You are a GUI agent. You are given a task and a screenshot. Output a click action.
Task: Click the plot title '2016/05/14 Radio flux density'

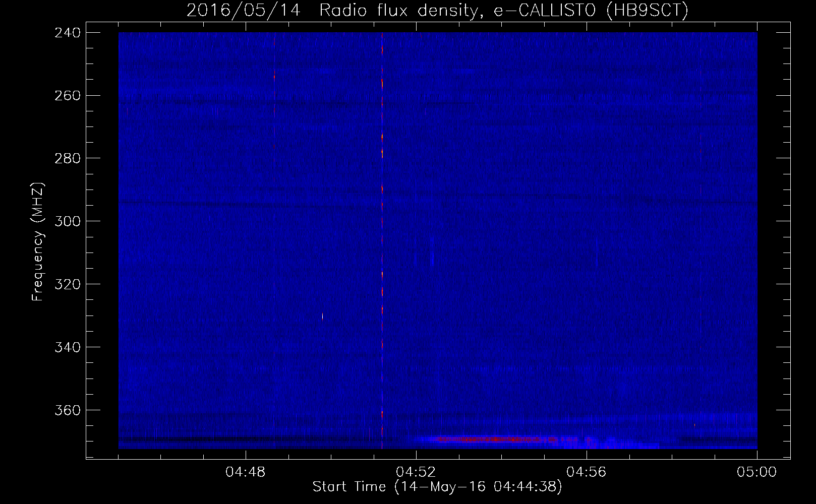[332, 10]
